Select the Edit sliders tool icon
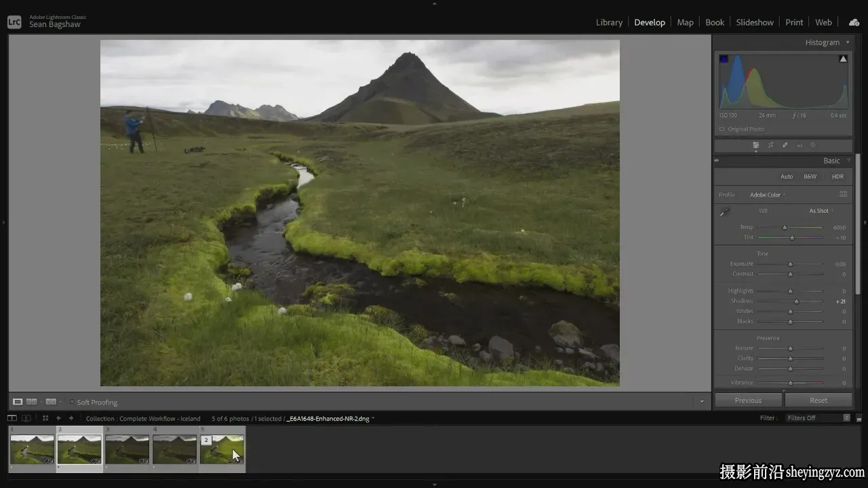This screenshot has height=488, width=868. [755, 145]
